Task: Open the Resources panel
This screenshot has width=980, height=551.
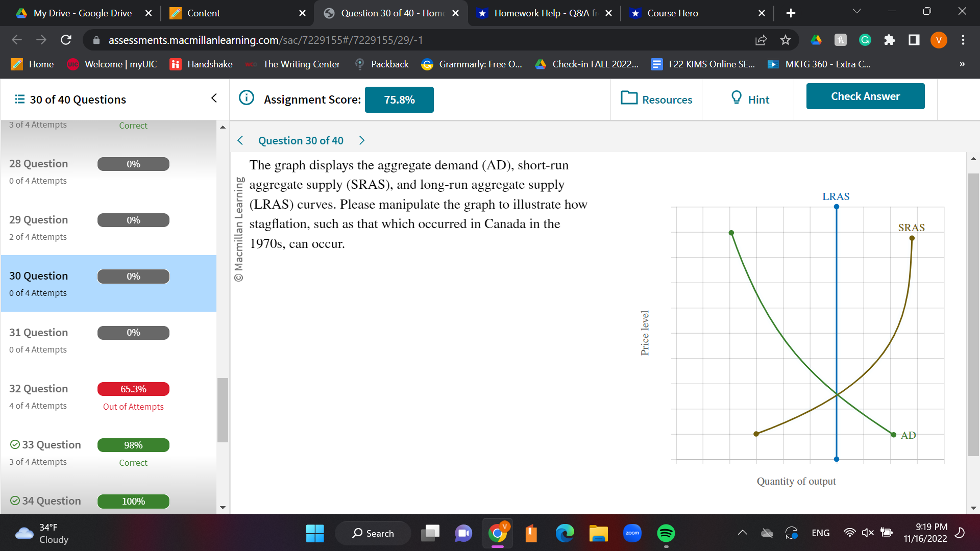Action: 656,99
